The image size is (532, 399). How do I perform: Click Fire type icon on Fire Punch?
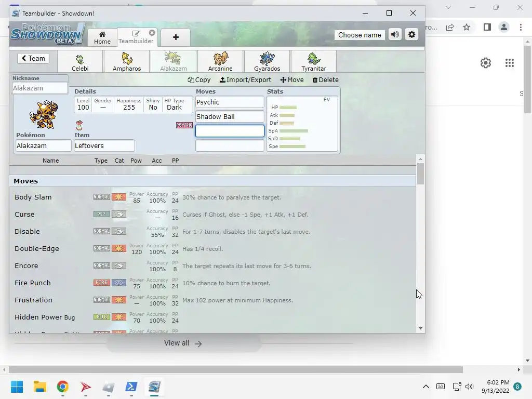tap(101, 282)
